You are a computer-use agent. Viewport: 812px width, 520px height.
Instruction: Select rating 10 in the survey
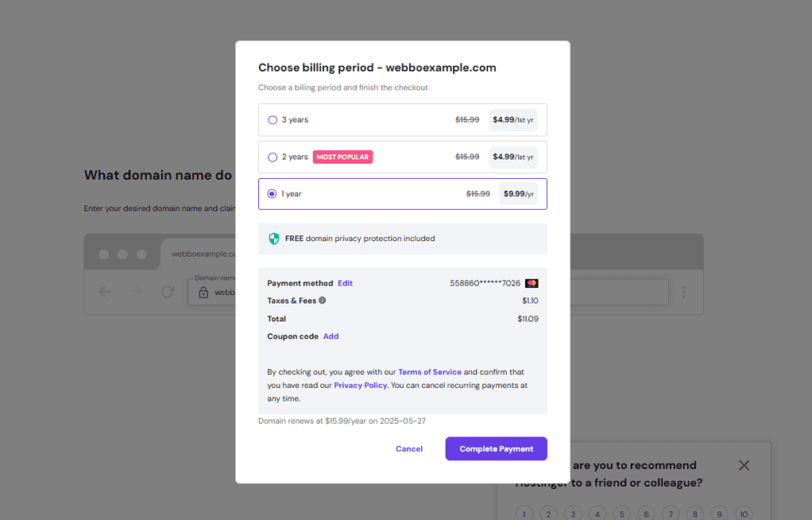click(x=744, y=514)
